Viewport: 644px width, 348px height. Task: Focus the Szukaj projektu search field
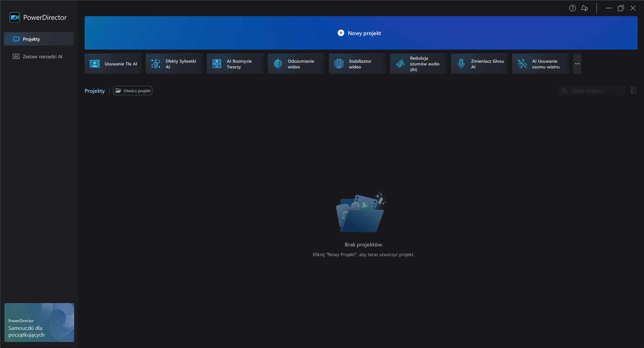(x=592, y=91)
